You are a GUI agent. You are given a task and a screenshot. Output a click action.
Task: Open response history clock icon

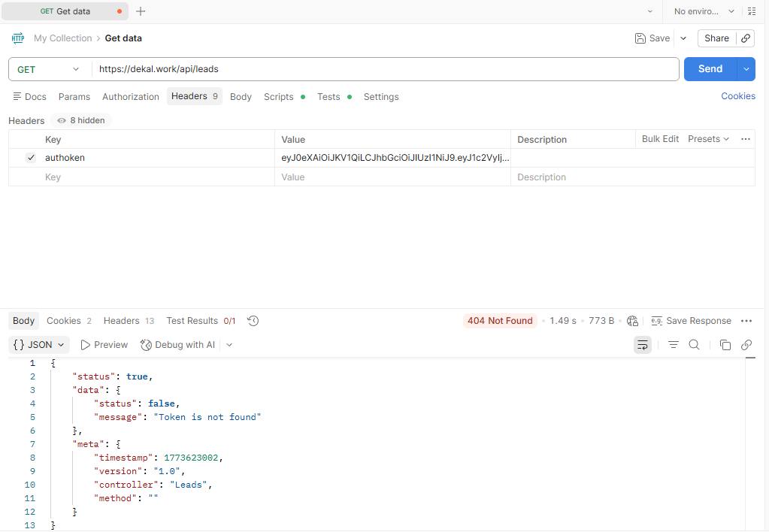[253, 321]
